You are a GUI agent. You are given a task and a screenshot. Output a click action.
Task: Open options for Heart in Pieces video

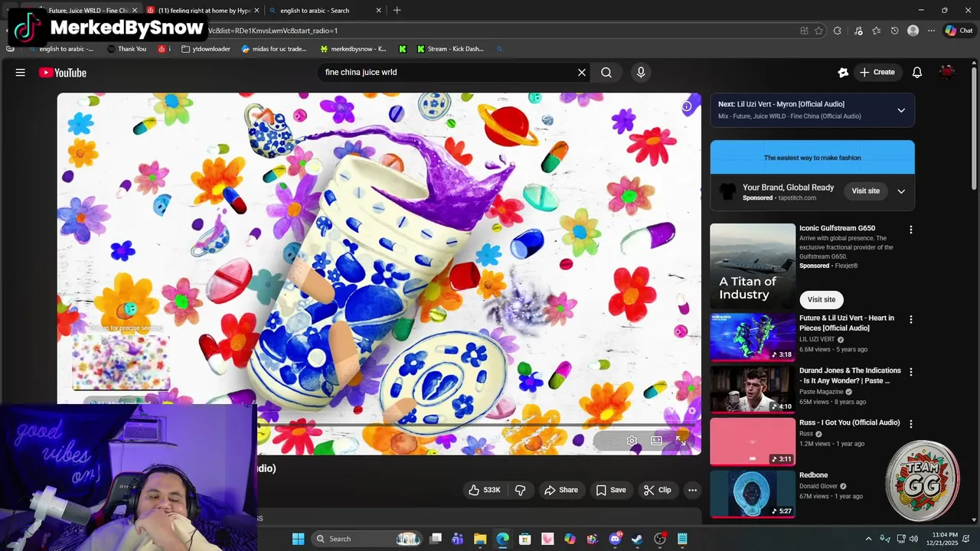pos(910,319)
